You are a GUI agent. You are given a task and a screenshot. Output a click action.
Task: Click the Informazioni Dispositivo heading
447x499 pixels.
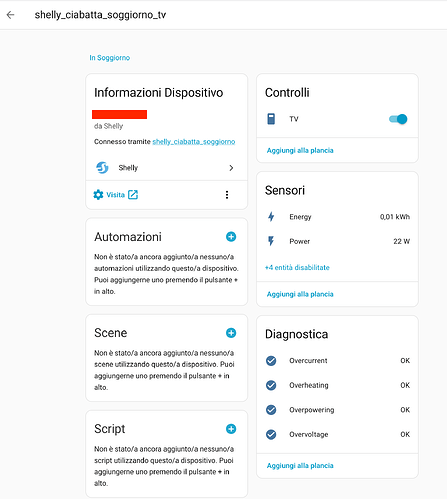pos(159,93)
